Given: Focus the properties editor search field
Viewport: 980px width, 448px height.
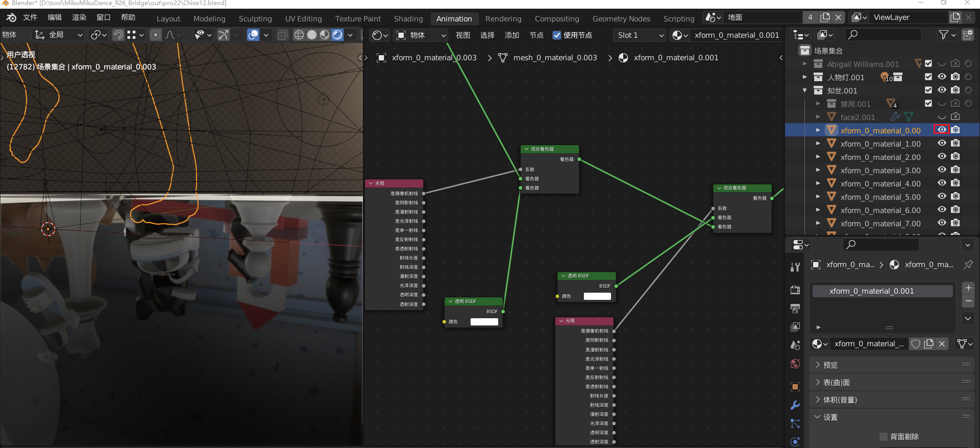Looking at the screenshot, I should pos(881,245).
